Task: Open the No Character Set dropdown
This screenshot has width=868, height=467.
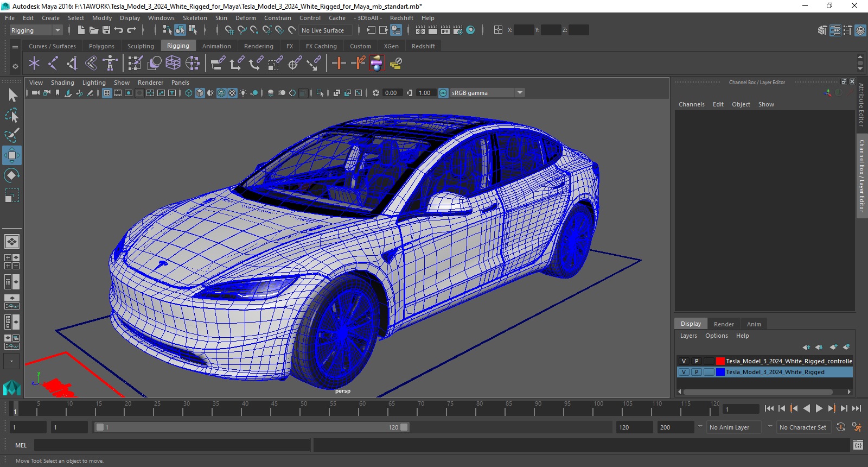Action: pos(803,427)
